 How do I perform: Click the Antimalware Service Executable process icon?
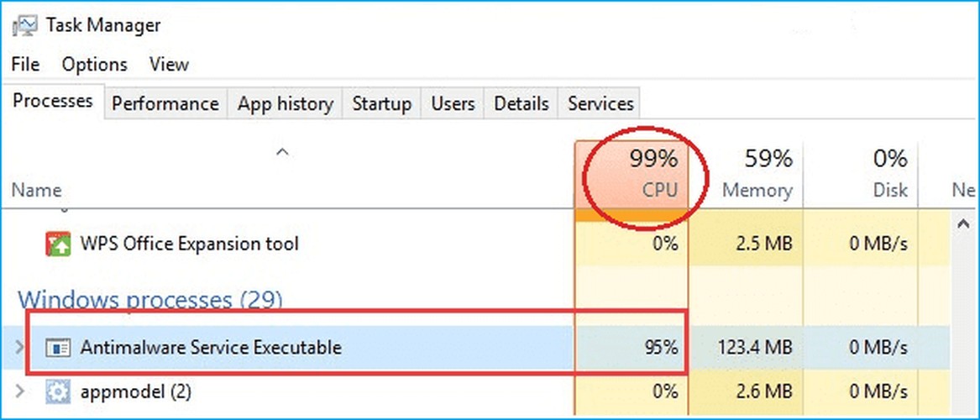pos(57,348)
